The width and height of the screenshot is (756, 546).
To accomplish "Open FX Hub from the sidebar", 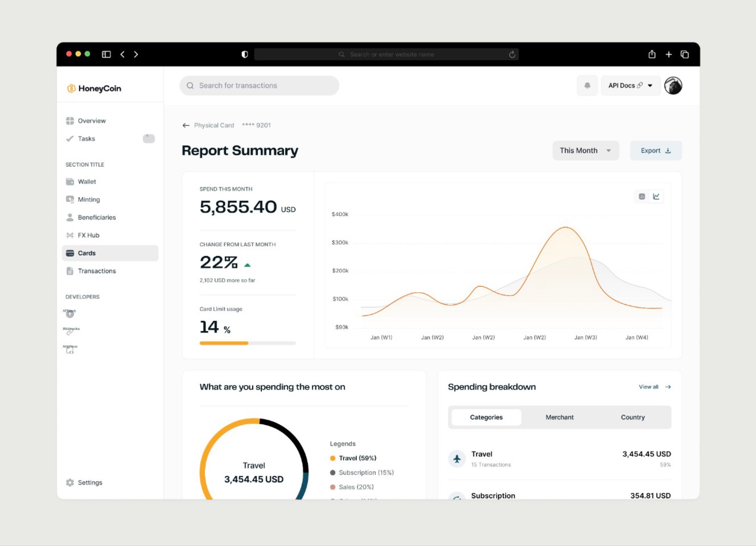I will pos(82,235).
